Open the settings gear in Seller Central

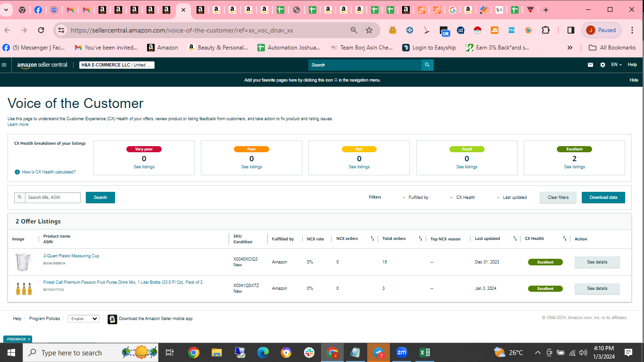(603, 65)
